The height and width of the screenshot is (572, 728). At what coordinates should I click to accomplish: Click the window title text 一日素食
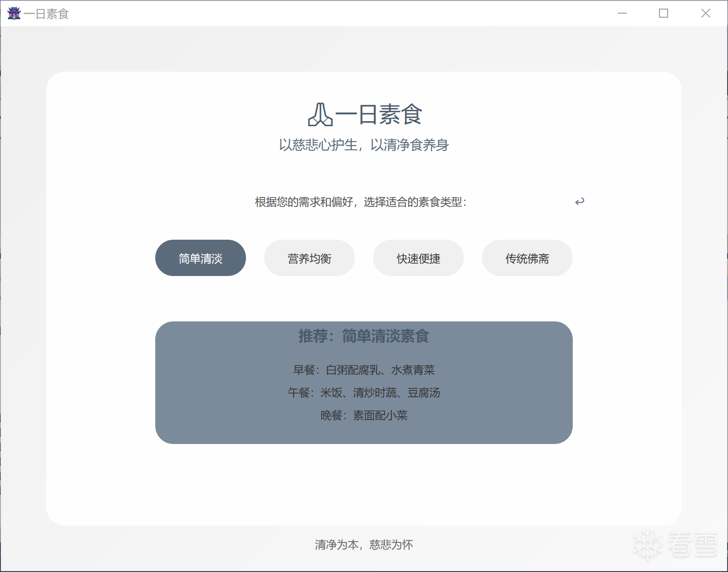tap(46, 14)
